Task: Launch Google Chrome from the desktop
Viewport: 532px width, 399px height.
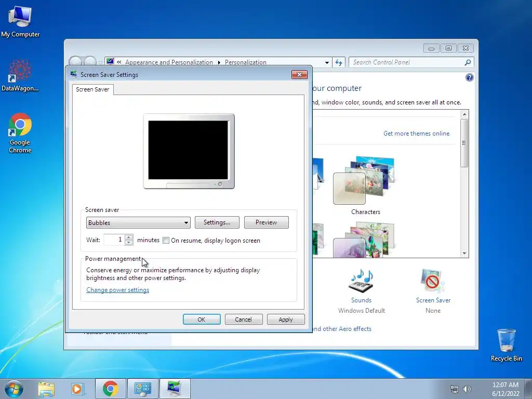Action: [x=20, y=133]
